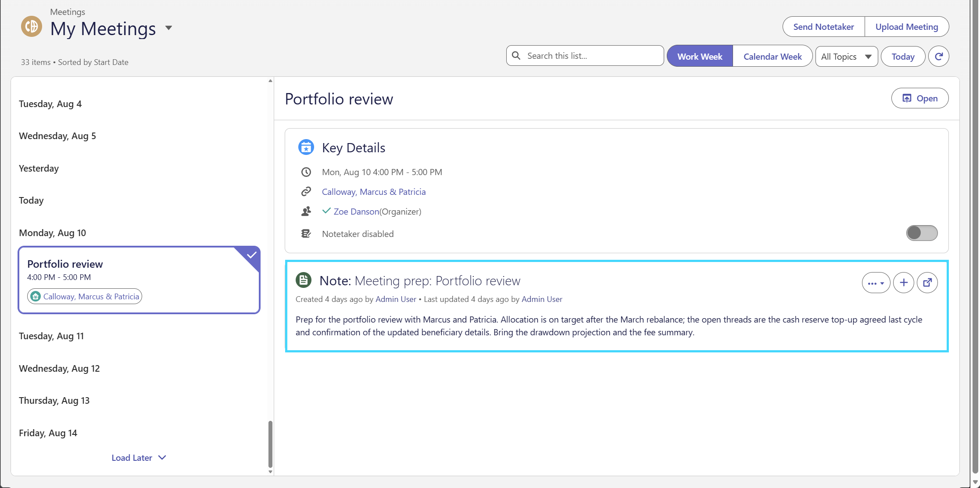
Task: Click the checkmark badge on Portfolio review card
Action: pyautogui.click(x=251, y=255)
